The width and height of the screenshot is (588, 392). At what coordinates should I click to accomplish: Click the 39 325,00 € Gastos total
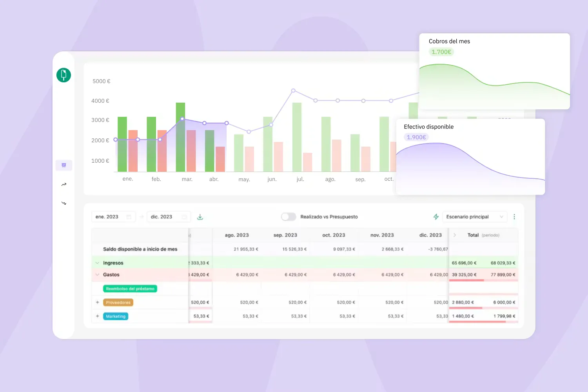click(464, 275)
